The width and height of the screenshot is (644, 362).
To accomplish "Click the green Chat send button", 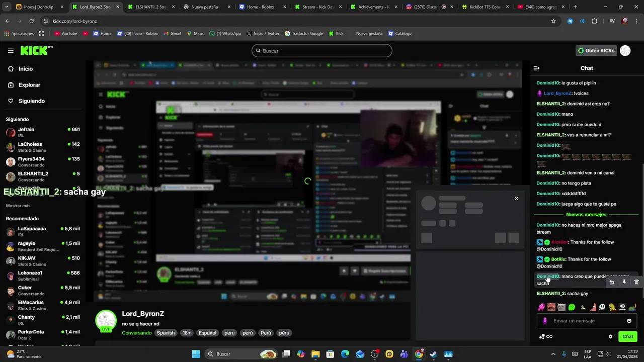I will coord(628,337).
